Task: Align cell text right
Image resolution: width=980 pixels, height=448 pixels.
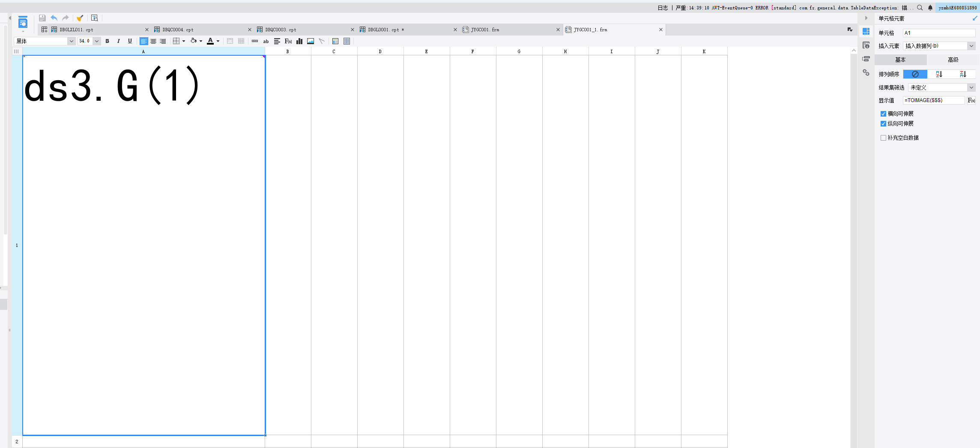Action: click(163, 41)
